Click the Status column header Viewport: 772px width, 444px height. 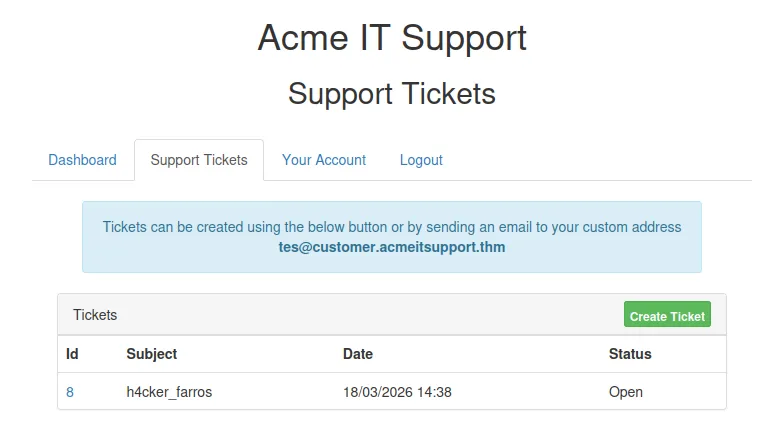(x=630, y=354)
